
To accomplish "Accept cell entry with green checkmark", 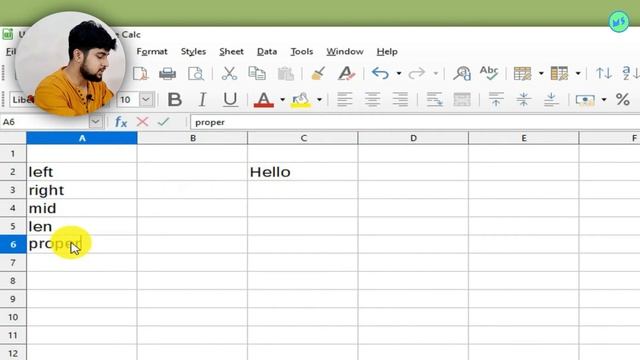I will [164, 122].
